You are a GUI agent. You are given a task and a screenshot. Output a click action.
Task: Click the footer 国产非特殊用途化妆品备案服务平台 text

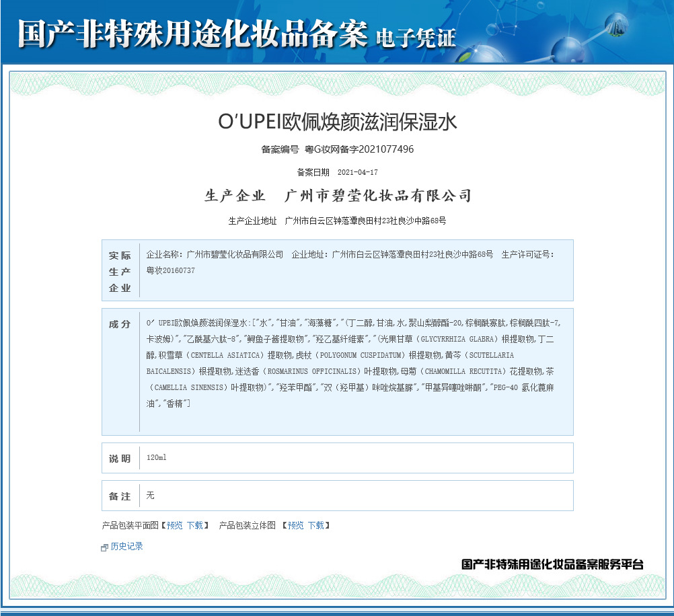(552, 564)
